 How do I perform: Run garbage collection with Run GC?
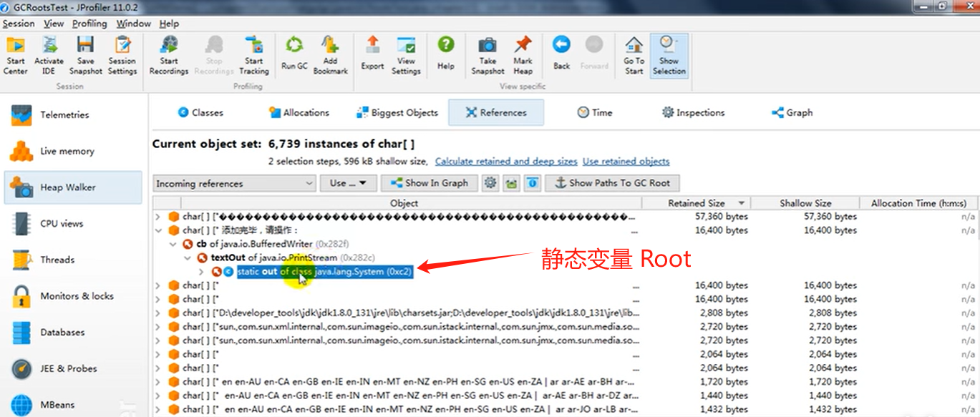tap(294, 54)
